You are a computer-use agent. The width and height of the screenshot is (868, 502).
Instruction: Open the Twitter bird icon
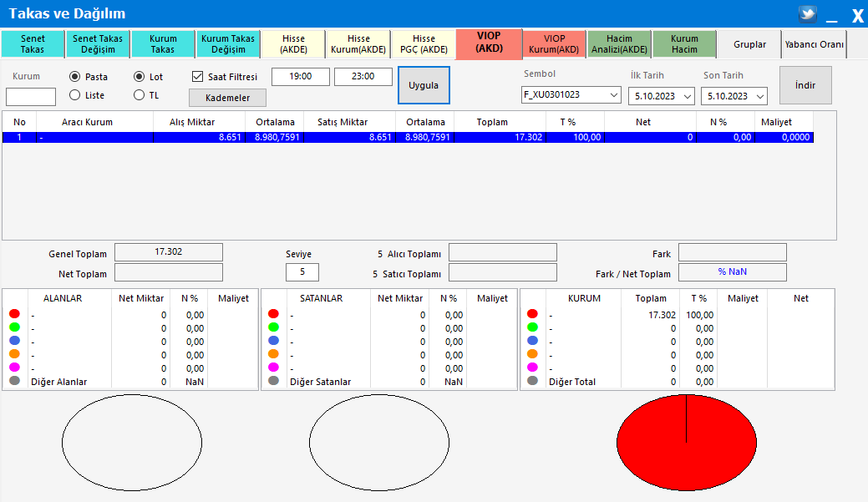point(808,14)
